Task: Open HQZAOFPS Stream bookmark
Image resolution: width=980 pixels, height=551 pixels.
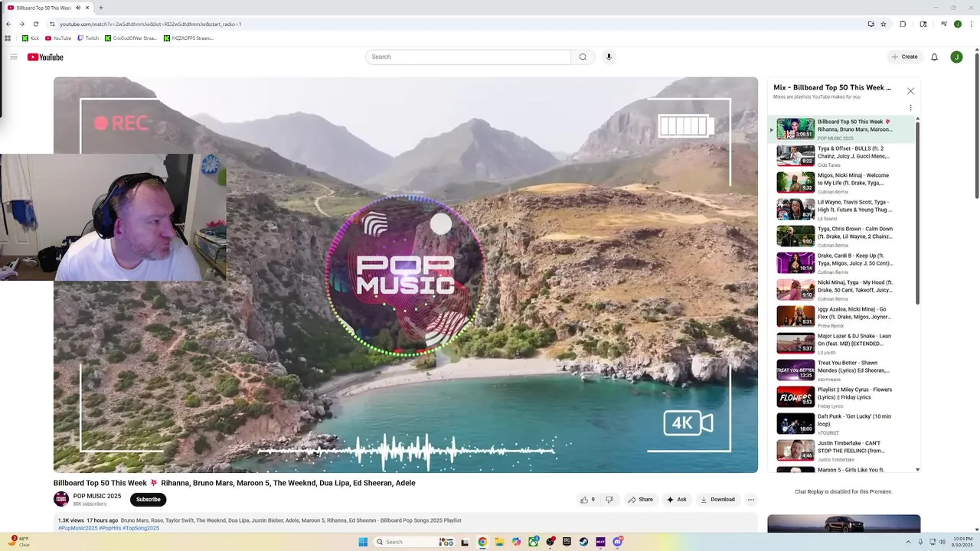Action: pos(189,37)
